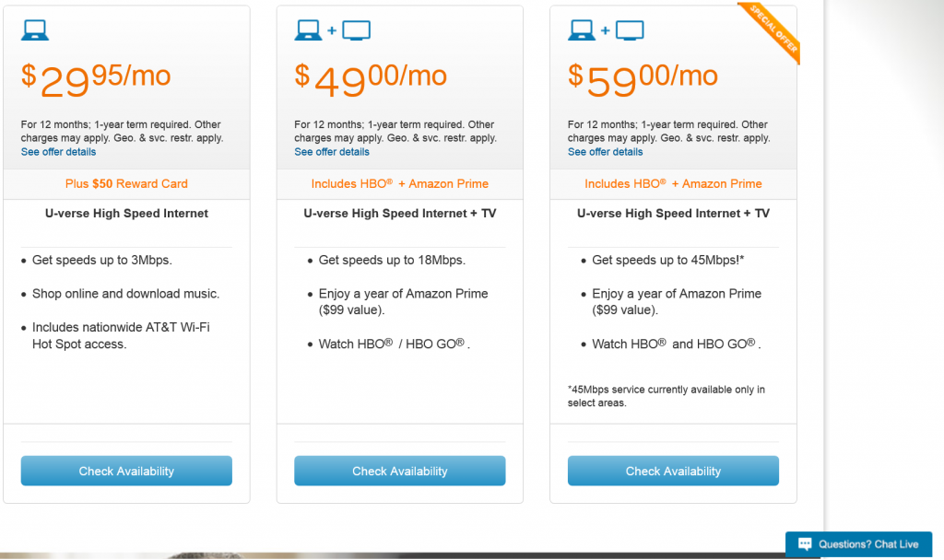
Task: Open Questions? Chat Live widget
Action: [859, 544]
